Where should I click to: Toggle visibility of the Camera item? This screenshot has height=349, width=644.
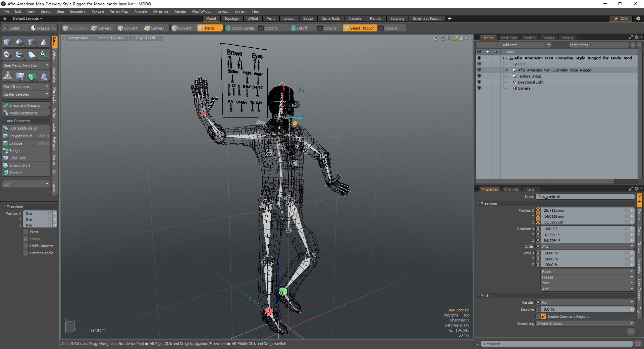[479, 88]
